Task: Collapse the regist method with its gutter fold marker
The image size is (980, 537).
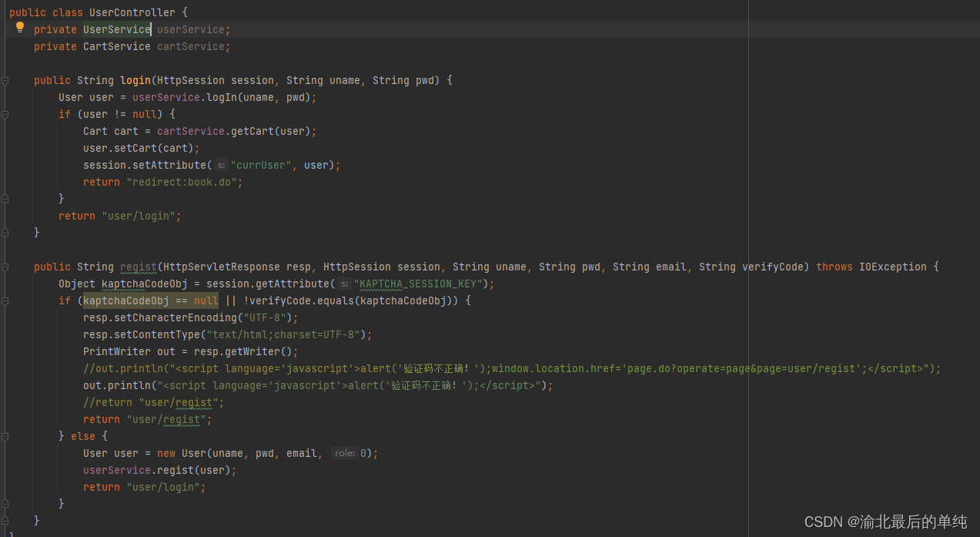Action: [x=5, y=267]
